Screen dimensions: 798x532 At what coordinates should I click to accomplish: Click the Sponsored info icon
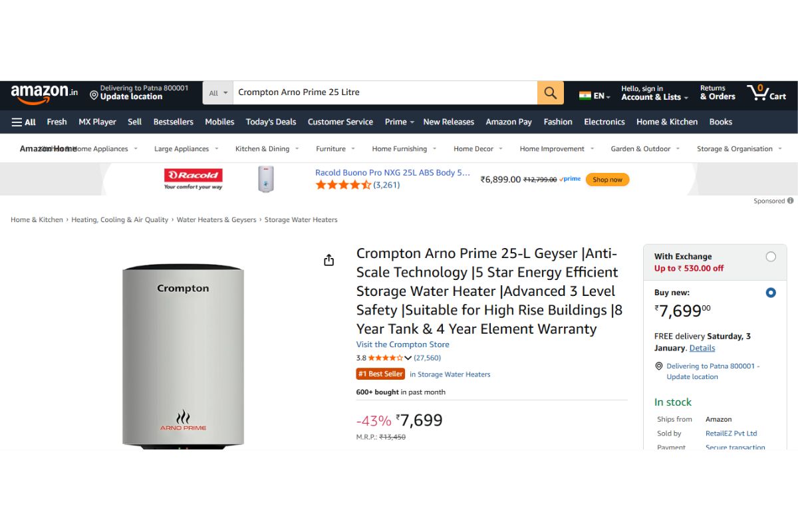click(790, 201)
